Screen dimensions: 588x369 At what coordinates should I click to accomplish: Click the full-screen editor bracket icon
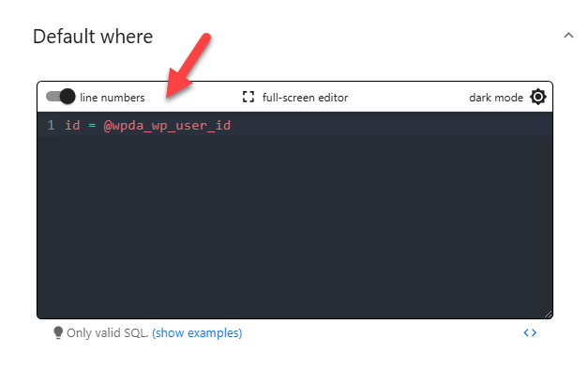(x=249, y=97)
